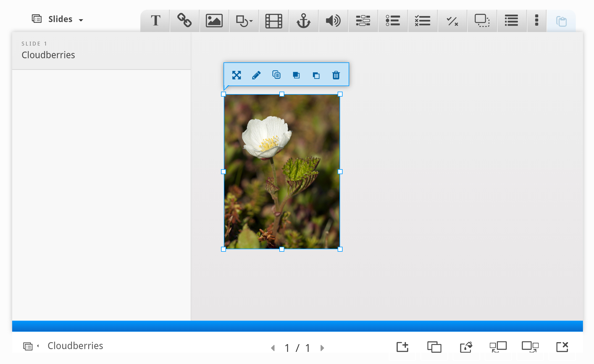
Task: Add a Text element to the slide
Action: click(156, 21)
